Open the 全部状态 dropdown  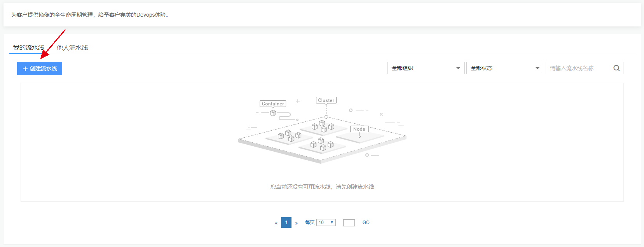(505, 68)
